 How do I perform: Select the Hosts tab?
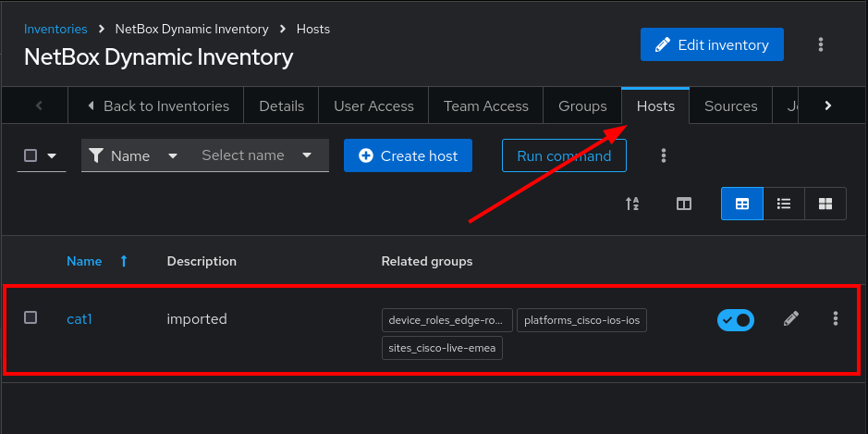tap(655, 105)
